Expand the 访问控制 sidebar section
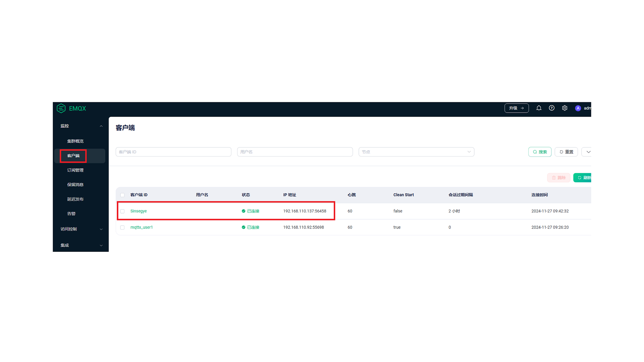This screenshot has width=644, height=362. pyautogui.click(x=81, y=229)
